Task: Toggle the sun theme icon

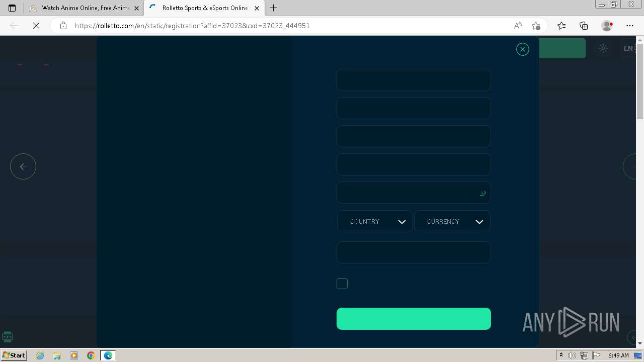Action: [603, 48]
